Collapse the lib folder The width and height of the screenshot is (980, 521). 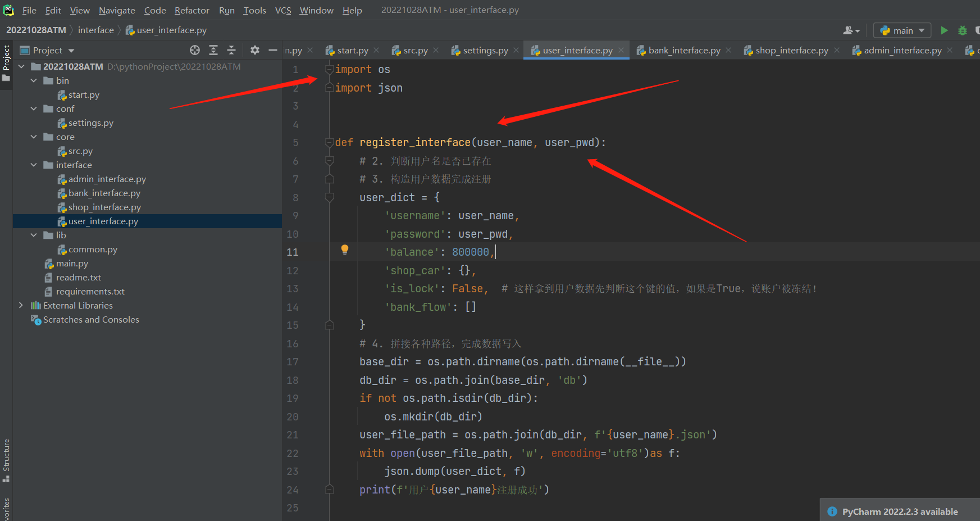coord(34,235)
